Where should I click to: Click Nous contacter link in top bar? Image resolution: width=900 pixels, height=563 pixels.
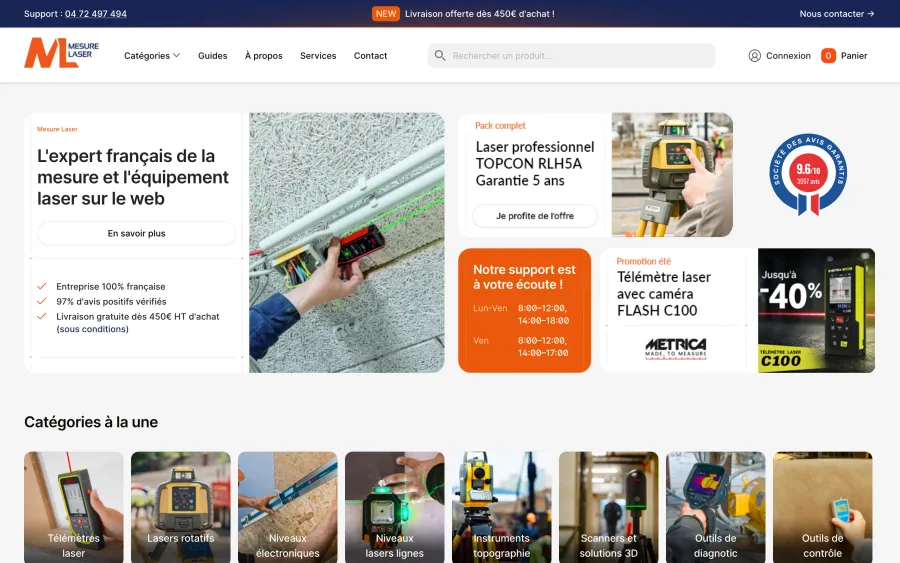pos(837,14)
